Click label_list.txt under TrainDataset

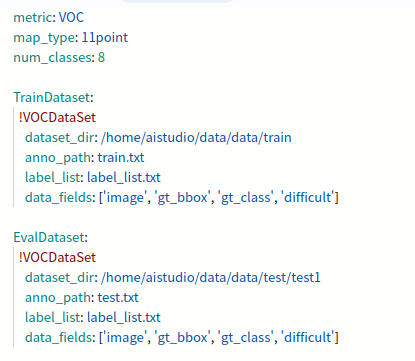124,177
